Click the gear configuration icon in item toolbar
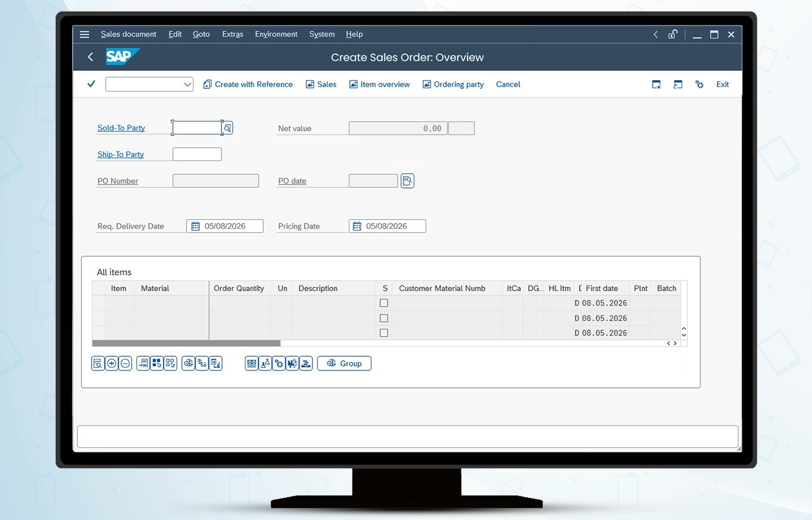 coord(279,363)
